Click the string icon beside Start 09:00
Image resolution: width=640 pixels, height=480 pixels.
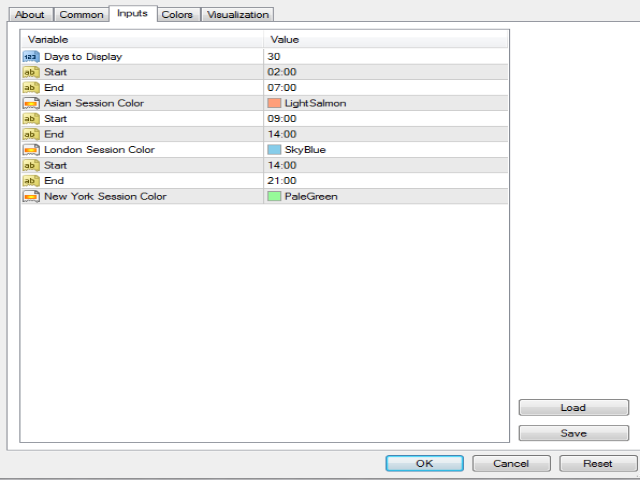pos(31,119)
